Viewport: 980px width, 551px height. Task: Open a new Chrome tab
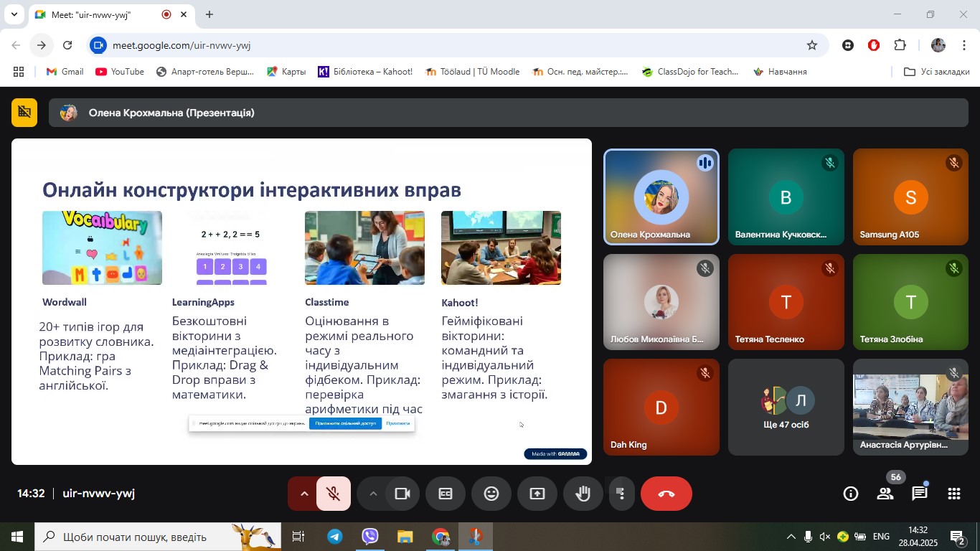[x=209, y=14]
